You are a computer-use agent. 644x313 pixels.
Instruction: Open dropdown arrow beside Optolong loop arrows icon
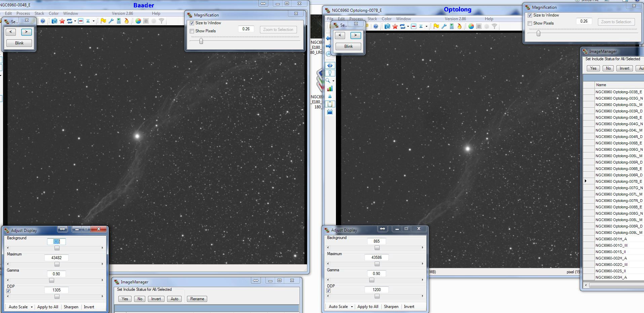coord(408,26)
